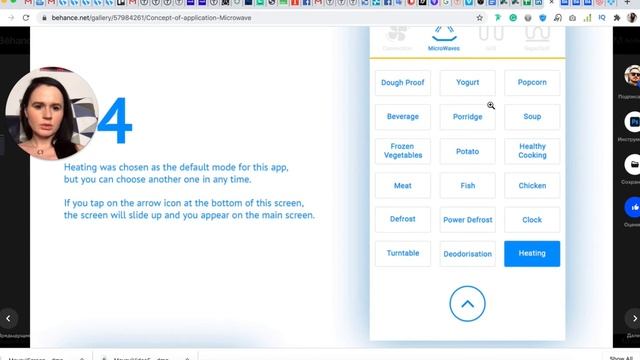Bookmark this page with the star icon

480,18
